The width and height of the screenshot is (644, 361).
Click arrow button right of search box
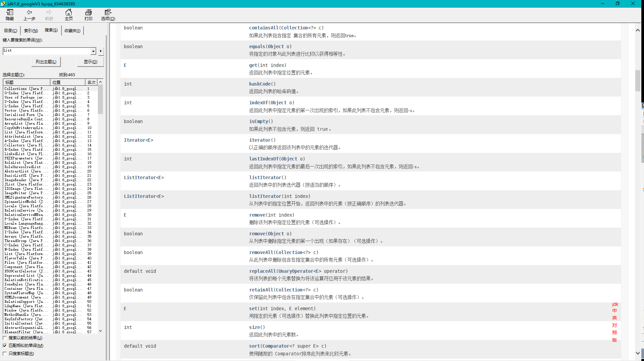click(x=101, y=51)
